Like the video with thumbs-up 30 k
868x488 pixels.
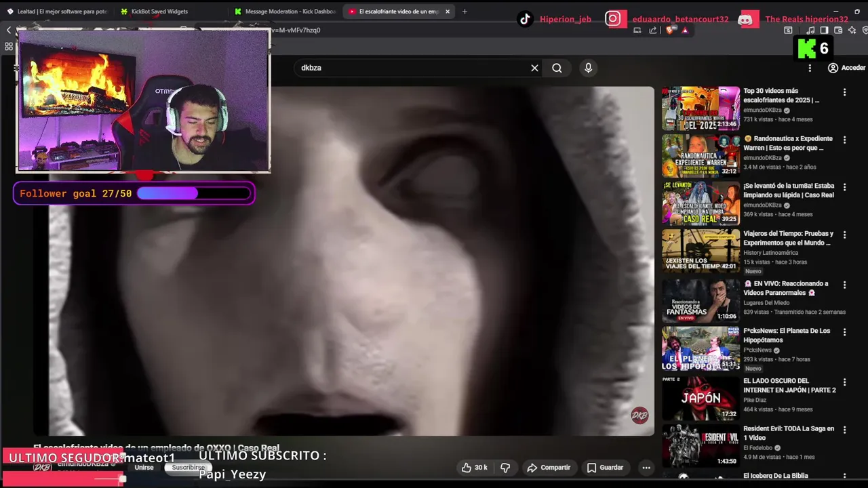click(x=475, y=468)
